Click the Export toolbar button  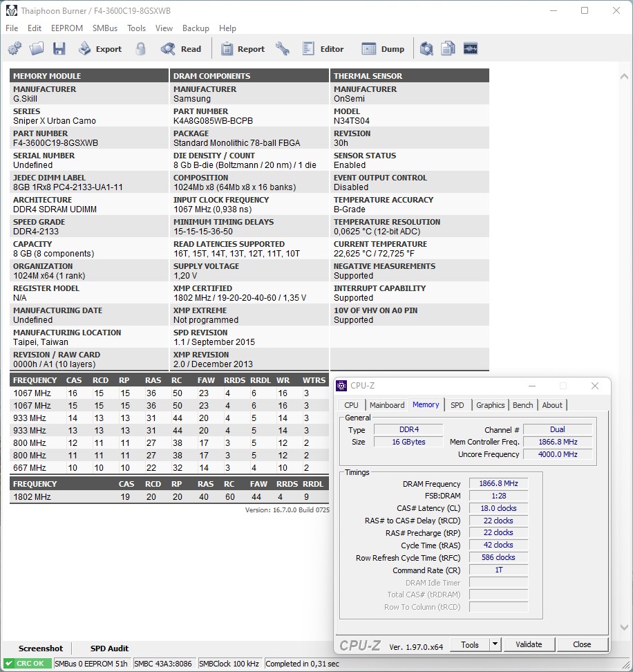(x=100, y=49)
